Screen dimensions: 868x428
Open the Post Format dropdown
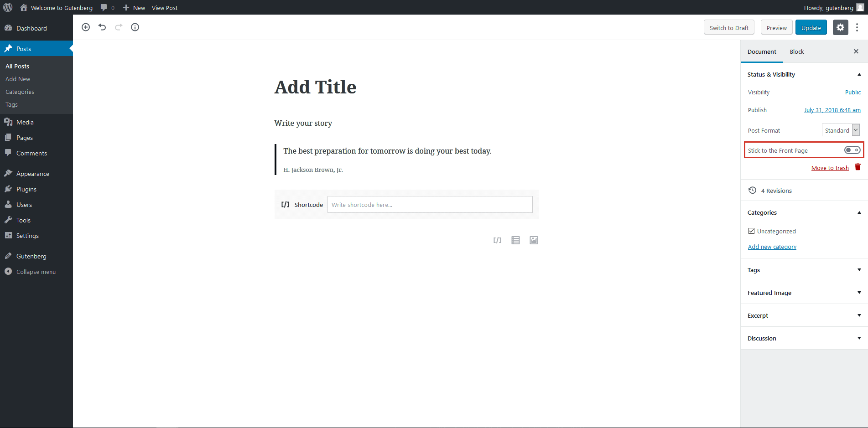pos(841,130)
